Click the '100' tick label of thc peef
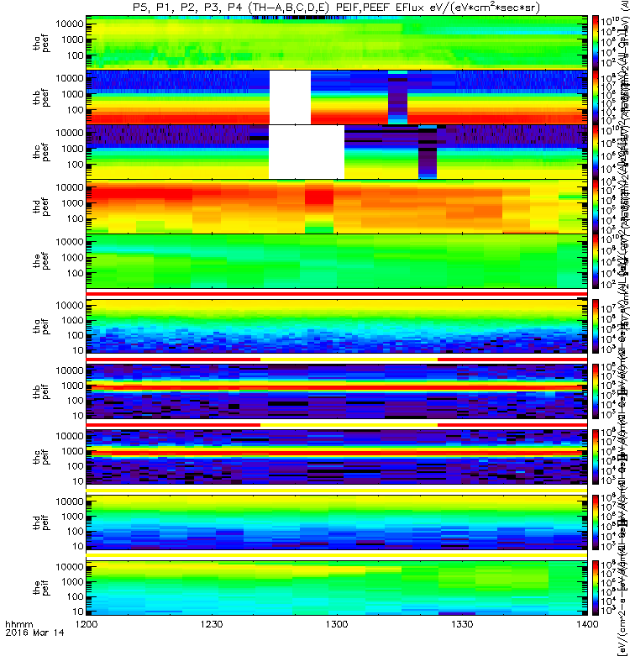 (x=75, y=165)
